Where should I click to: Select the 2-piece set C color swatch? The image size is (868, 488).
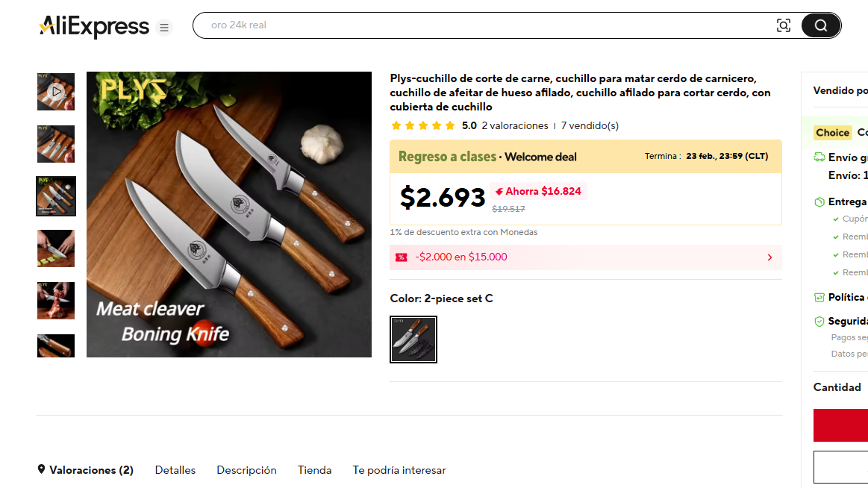tap(413, 340)
